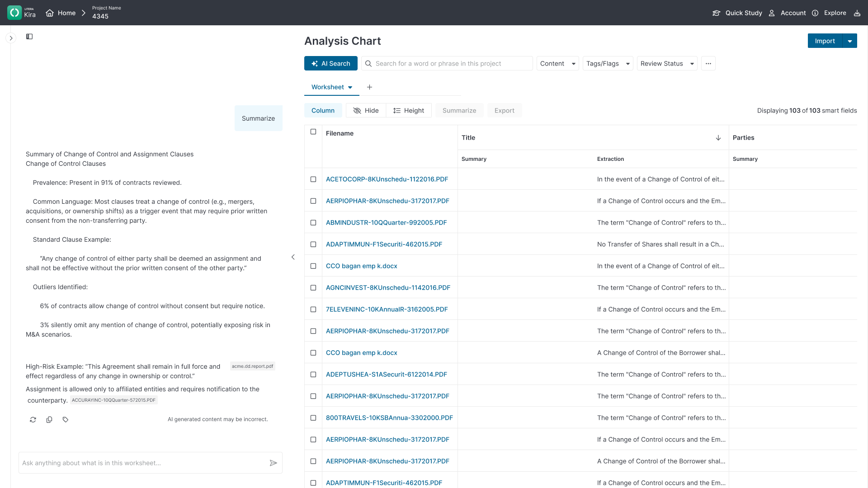Open the Review Status dropdown
This screenshot has height=488, width=868.
tap(667, 64)
